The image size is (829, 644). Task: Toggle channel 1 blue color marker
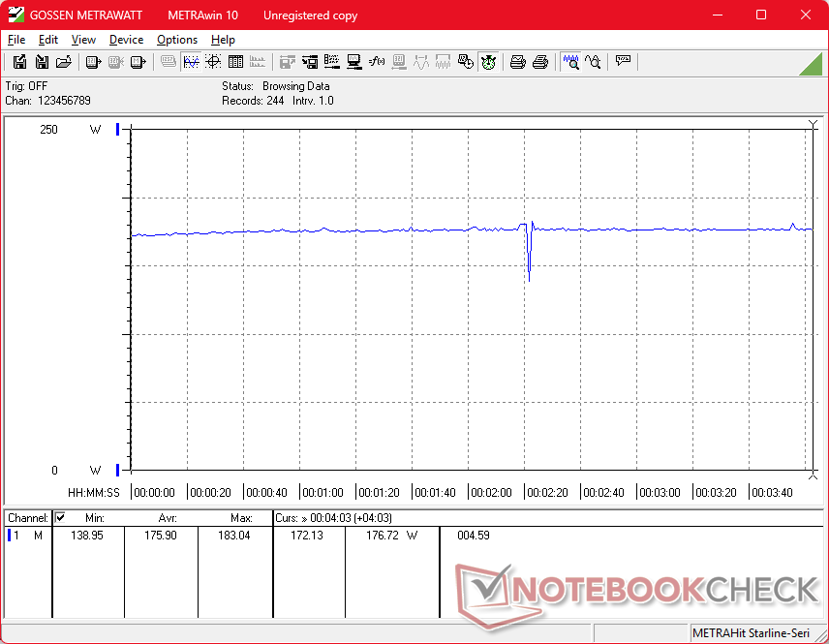coord(11,536)
